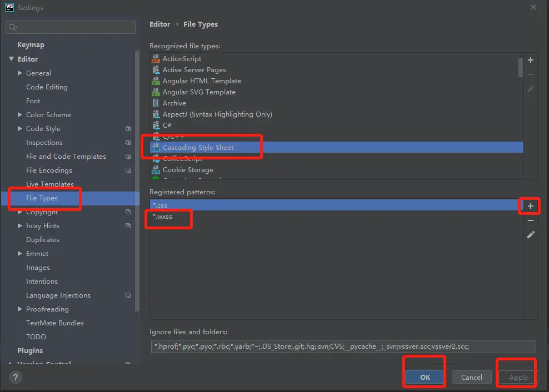549x392 pixels.
Task: Open the Images settings page
Action: pos(38,268)
